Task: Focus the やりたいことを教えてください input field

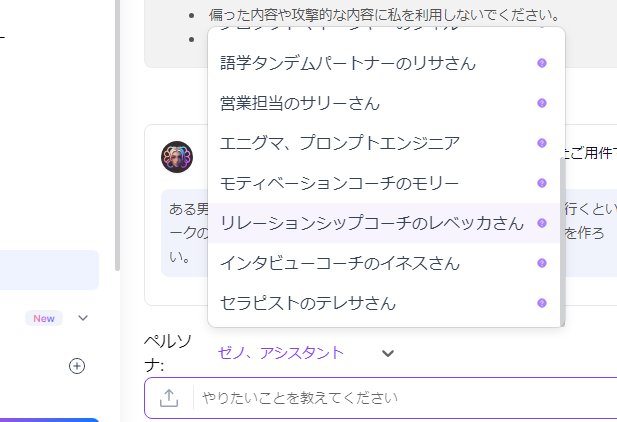Action: click(400, 398)
